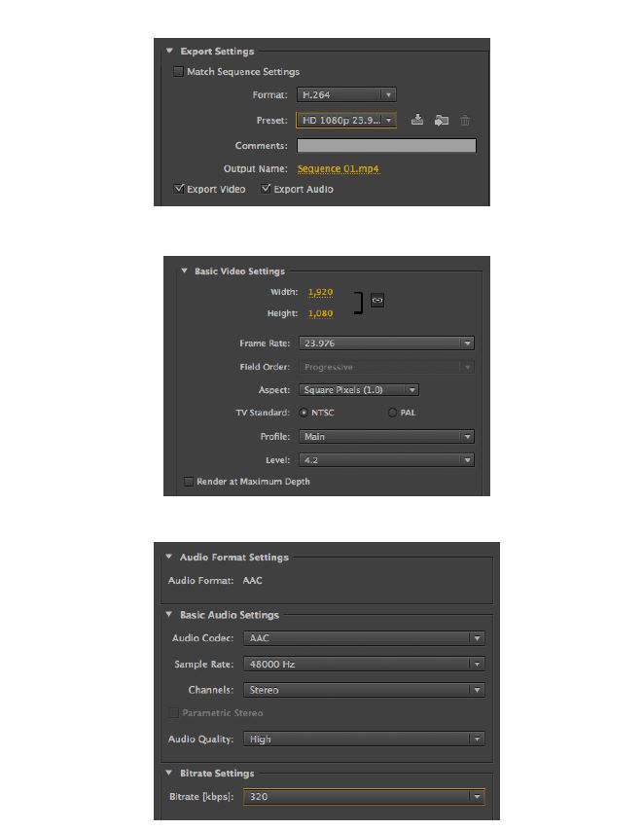
Task: Click the Audio Format AAC text
Action: click(252, 580)
